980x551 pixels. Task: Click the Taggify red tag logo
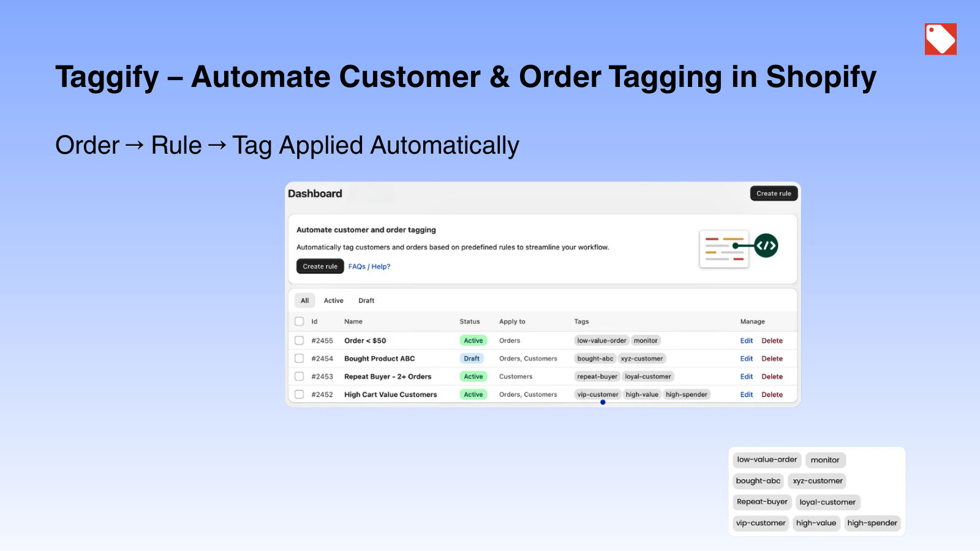[940, 39]
